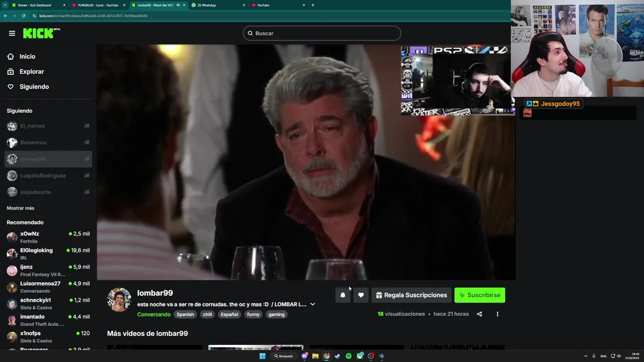Viewport: 644px width, 362px height.
Task: Open the Xbox app from the taskbar
Action: (360, 356)
